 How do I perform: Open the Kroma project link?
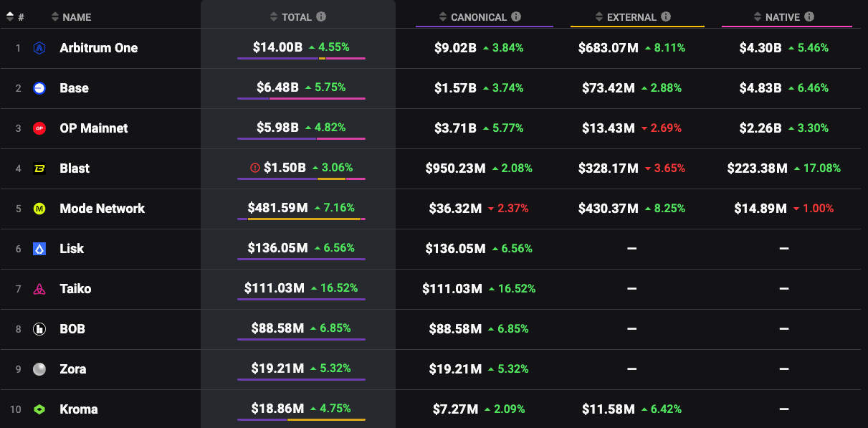point(78,409)
